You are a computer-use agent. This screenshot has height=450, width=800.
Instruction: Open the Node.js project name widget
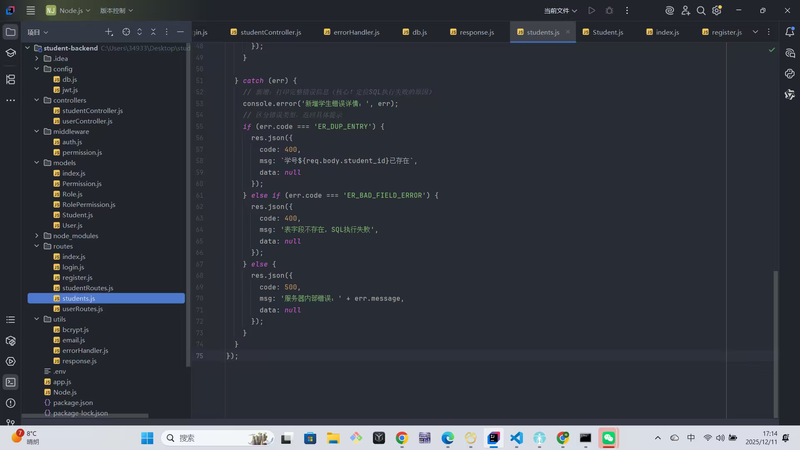70,10
